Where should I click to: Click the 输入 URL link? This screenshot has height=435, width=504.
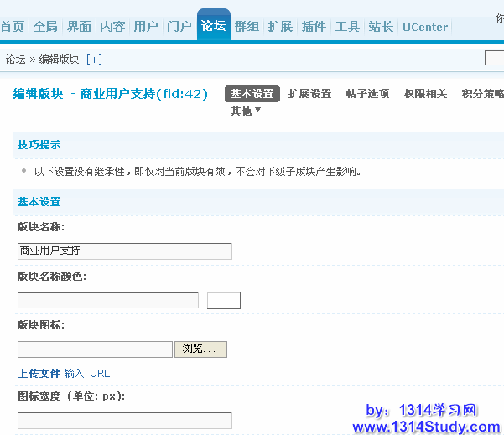pos(87,374)
